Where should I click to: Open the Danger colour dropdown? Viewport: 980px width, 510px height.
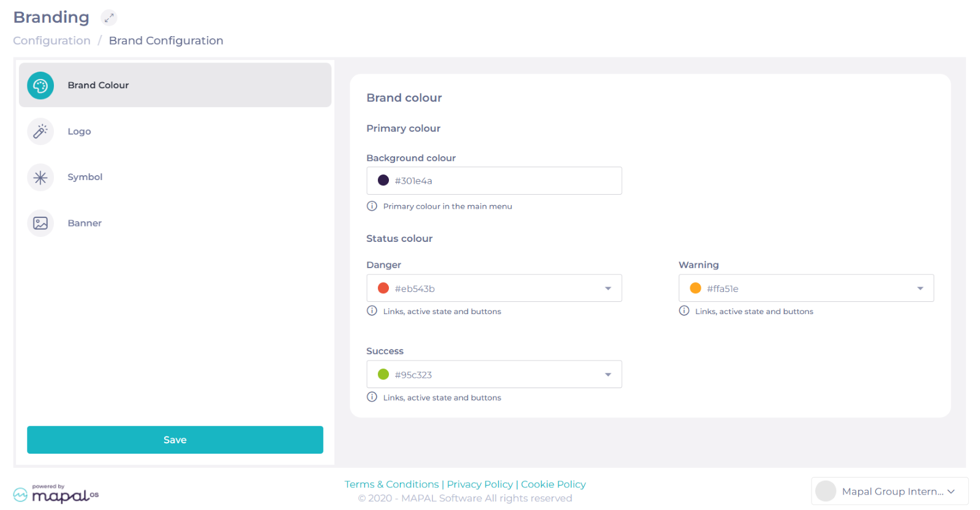pos(494,288)
